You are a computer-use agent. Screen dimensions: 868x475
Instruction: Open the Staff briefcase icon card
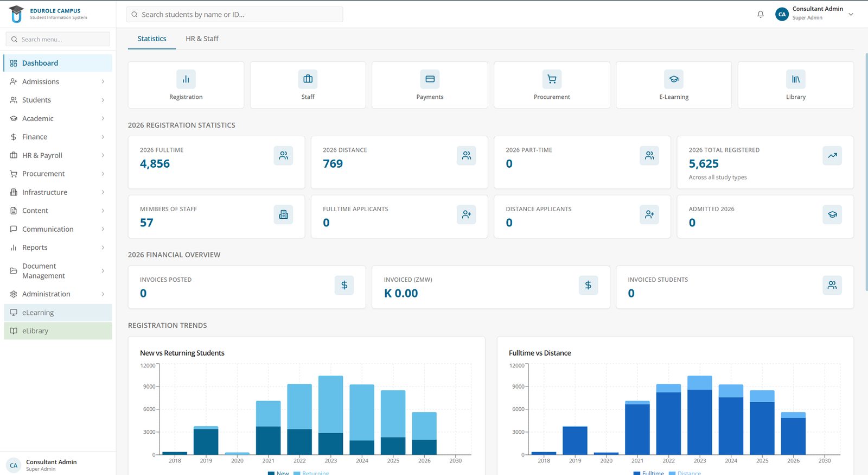tap(308, 79)
